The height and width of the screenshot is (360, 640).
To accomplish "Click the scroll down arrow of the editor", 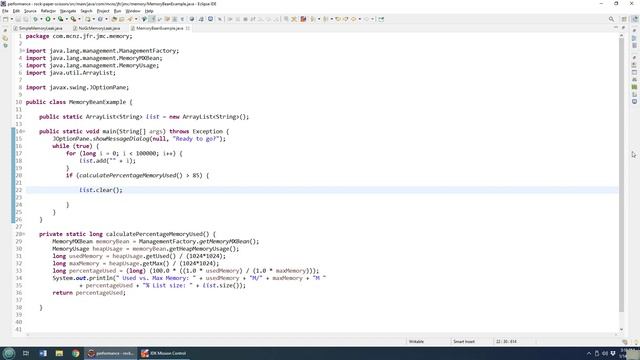I will [621, 329].
